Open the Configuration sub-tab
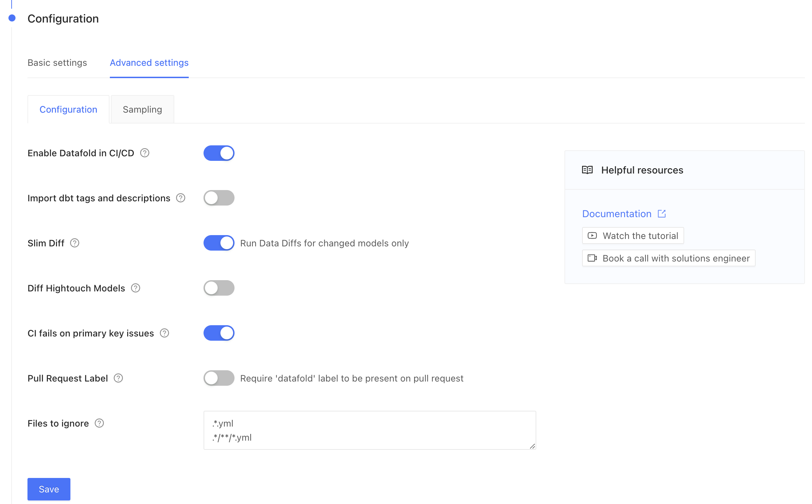812x504 pixels. [68, 109]
